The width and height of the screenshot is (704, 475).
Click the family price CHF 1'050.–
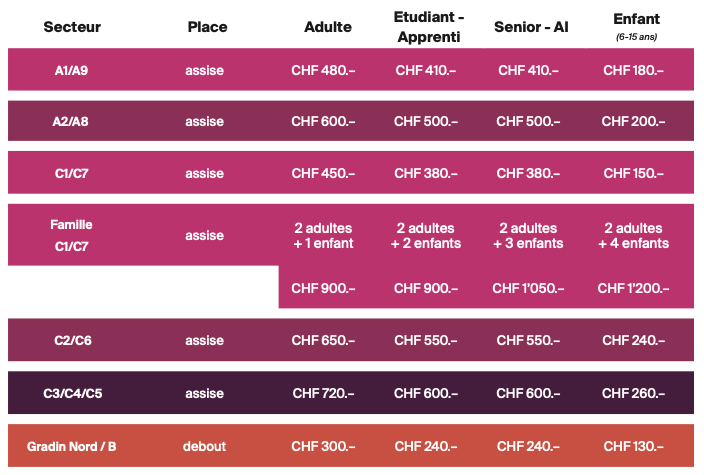coord(528,288)
